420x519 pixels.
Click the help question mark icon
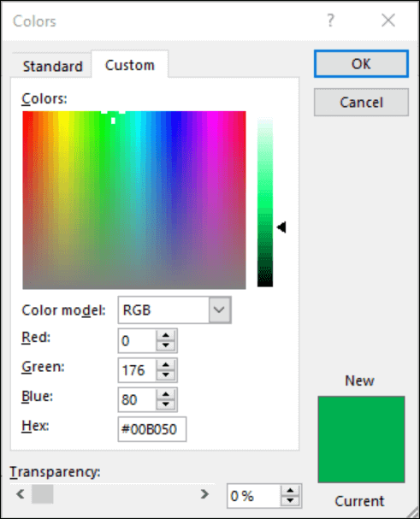[x=330, y=21]
